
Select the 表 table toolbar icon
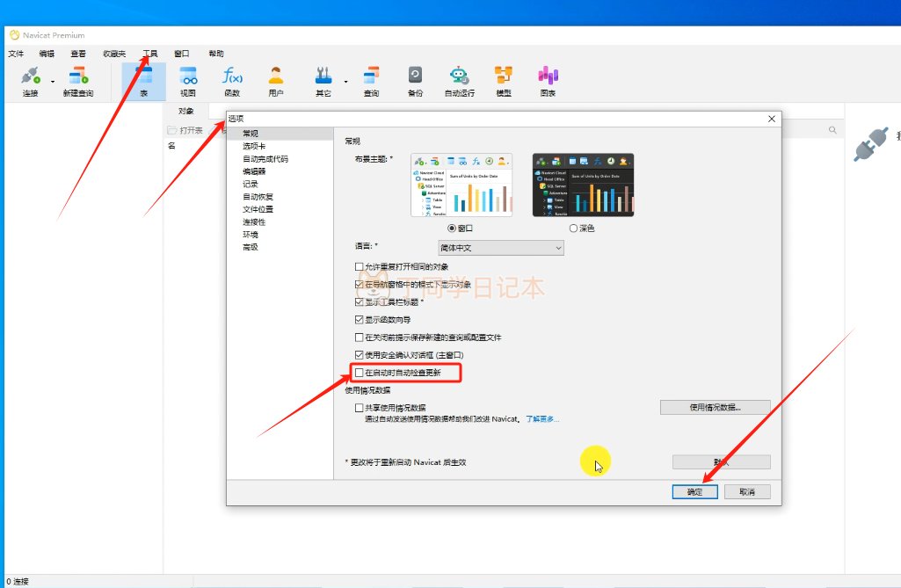[143, 81]
